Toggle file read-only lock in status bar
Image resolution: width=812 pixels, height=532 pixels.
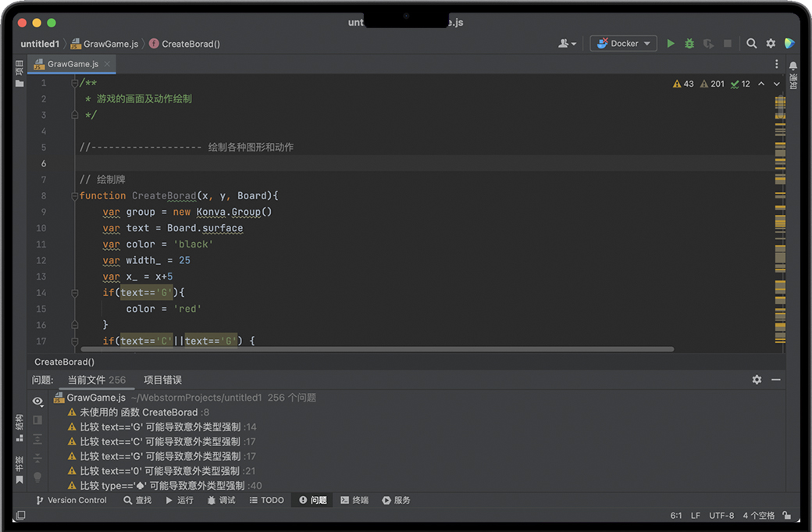787,516
